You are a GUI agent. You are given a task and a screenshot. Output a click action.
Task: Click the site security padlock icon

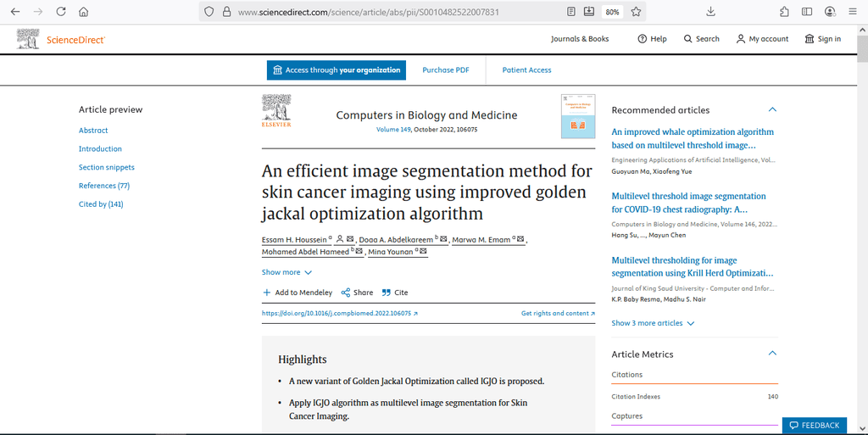tap(226, 12)
